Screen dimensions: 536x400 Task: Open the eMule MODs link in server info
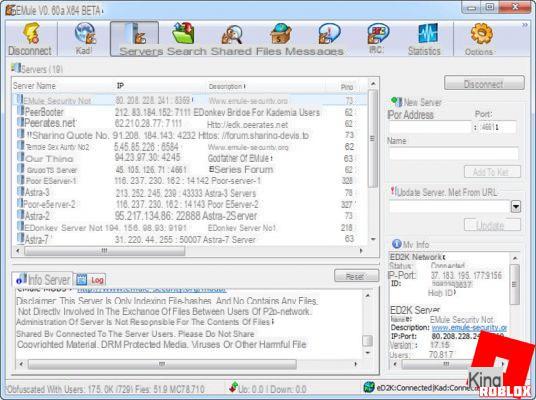coord(152,290)
